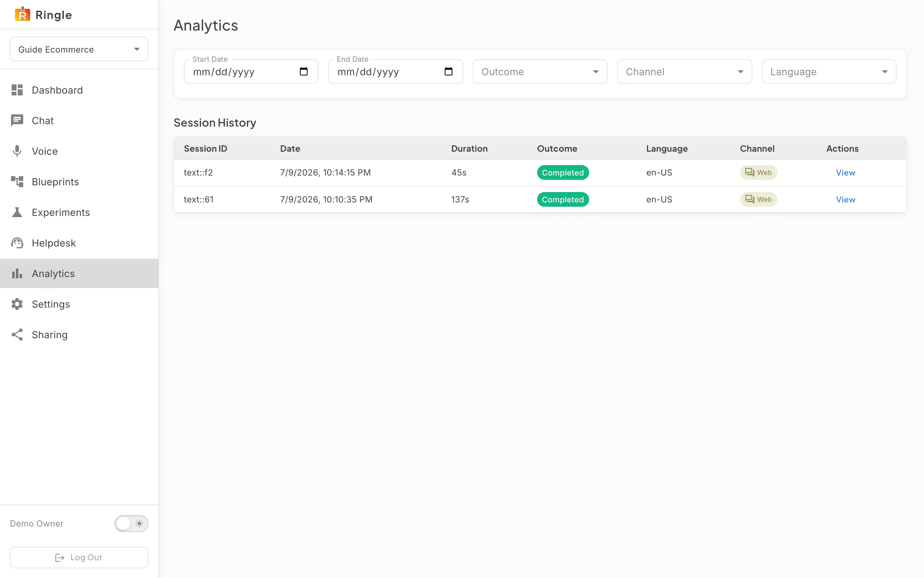Click the Actions column header
Screen dimensions: 924x578
pyautogui.click(x=842, y=148)
